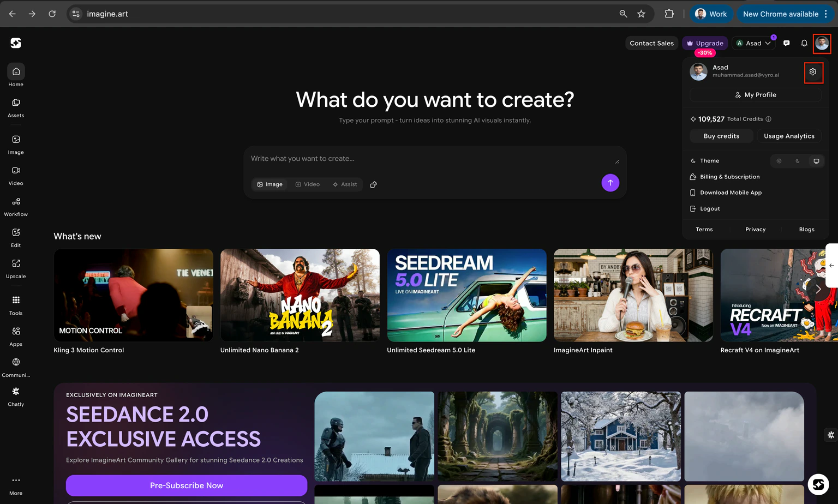Open Chrome extensions puzzle icon
This screenshot has height=504, width=838.
click(669, 14)
